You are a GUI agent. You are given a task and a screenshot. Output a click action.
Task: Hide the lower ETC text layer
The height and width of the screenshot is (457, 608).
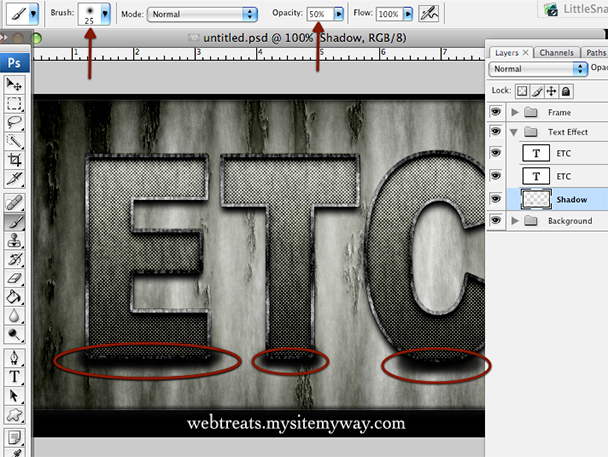[x=496, y=176]
